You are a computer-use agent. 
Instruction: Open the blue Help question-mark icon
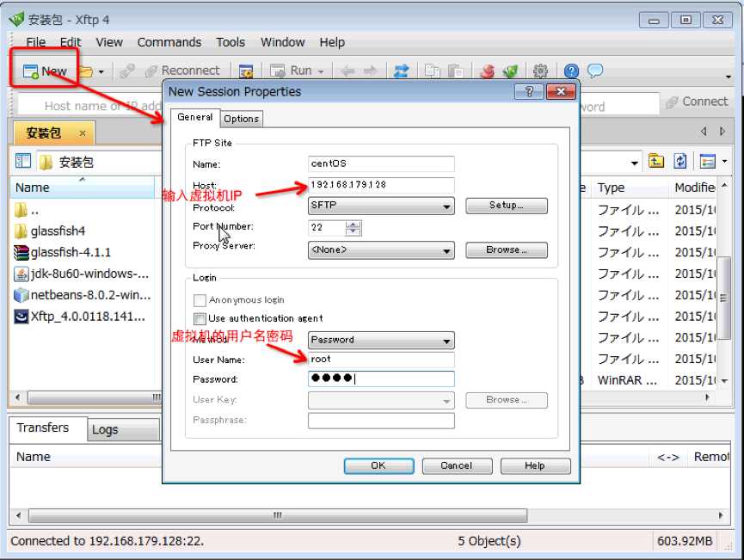click(x=571, y=71)
